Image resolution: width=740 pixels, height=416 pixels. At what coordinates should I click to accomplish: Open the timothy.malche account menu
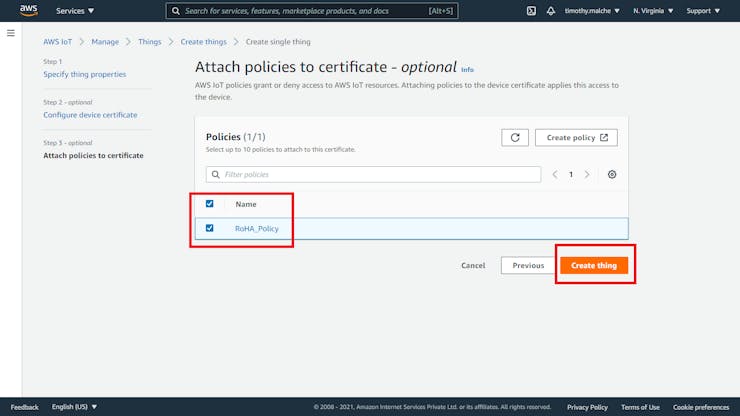click(x=592, y=10)
